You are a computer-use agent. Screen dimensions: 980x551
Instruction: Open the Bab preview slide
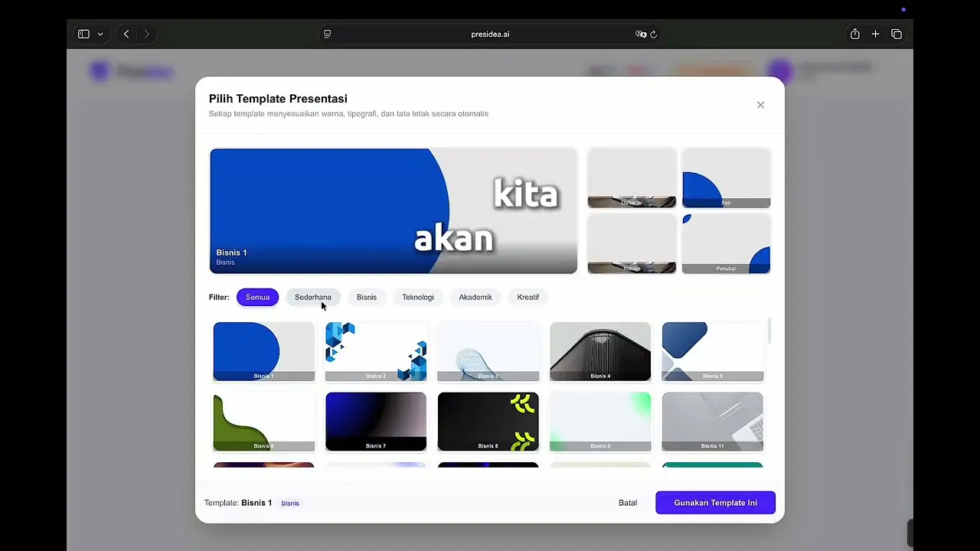point(727,178)
